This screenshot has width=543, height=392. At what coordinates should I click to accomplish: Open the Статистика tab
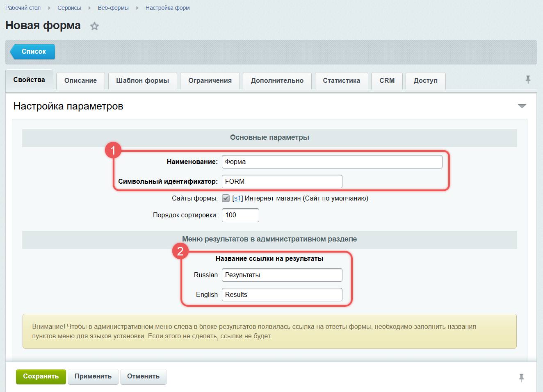click(341, 81)
